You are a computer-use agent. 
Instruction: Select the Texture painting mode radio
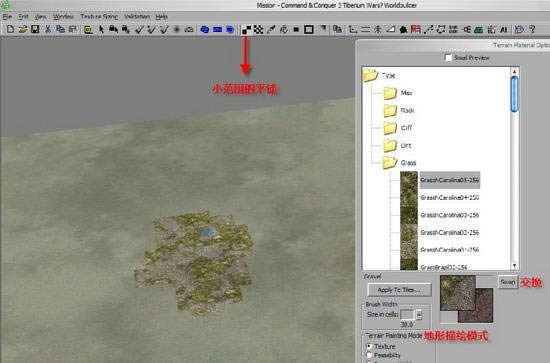[369, 346]
